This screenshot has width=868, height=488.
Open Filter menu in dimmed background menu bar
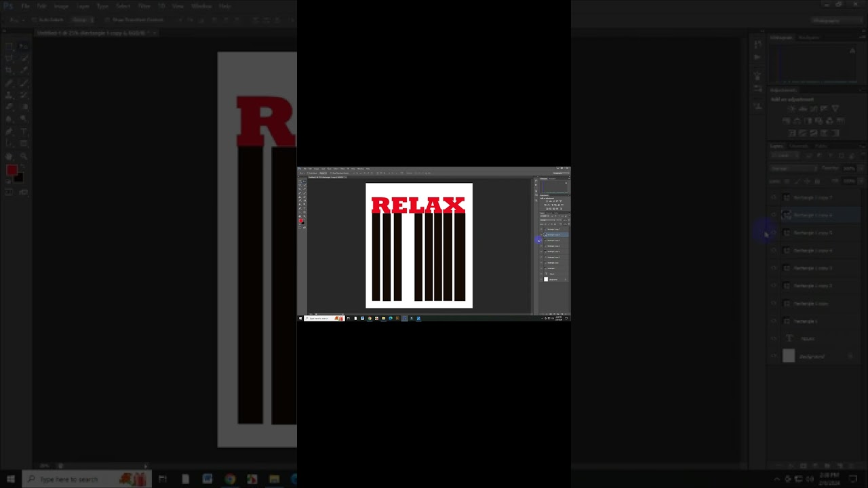coord(144,6)
